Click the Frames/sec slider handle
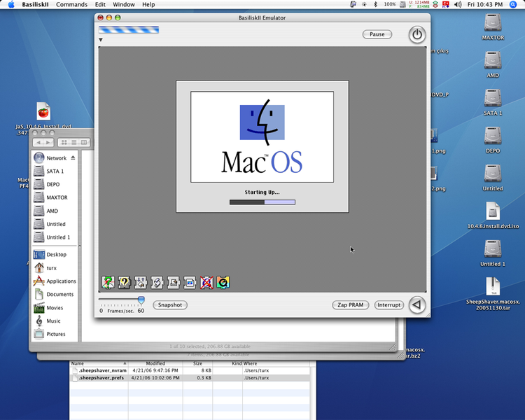This screenshot has width=525, height=420. coord(141,300)
